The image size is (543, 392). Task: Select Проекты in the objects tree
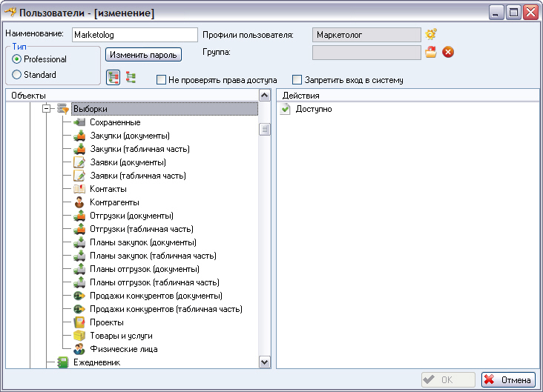pos(107,322)
